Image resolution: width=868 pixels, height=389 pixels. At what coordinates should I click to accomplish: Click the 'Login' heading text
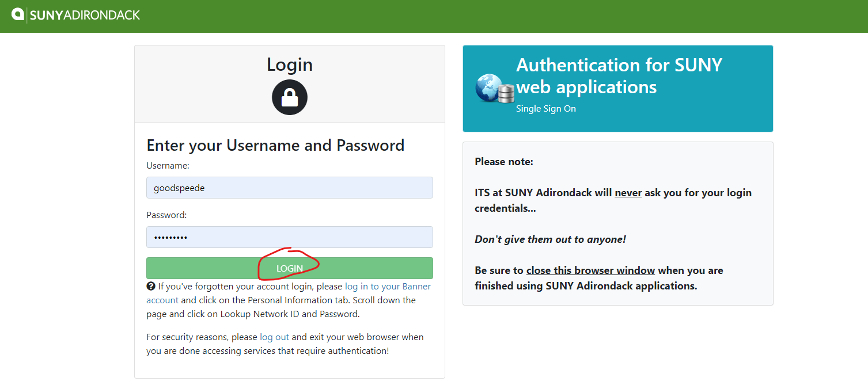[290, 64]
